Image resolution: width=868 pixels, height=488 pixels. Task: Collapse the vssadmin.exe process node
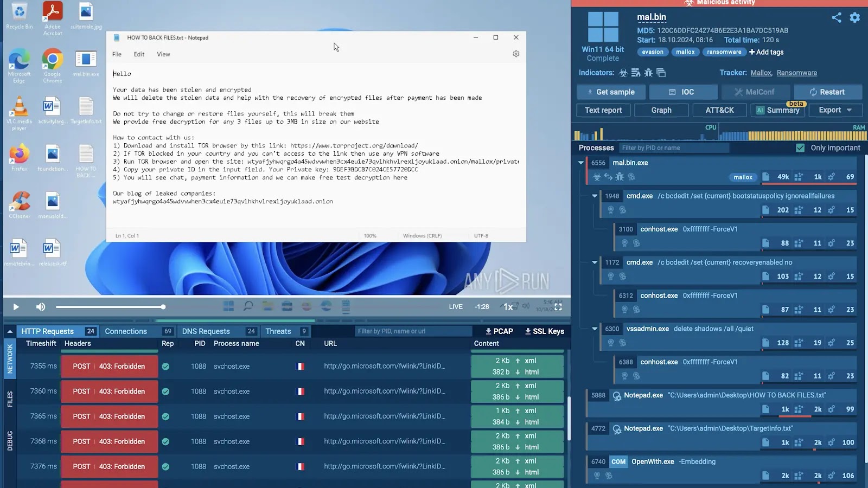(595, 329)
